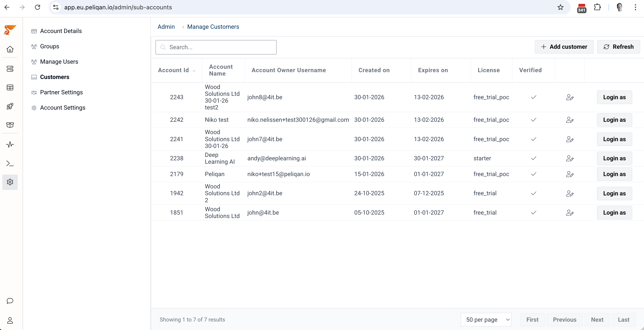Edit user icon for account 2243
The image size is (644, 330).
click(x=570, y=97)
